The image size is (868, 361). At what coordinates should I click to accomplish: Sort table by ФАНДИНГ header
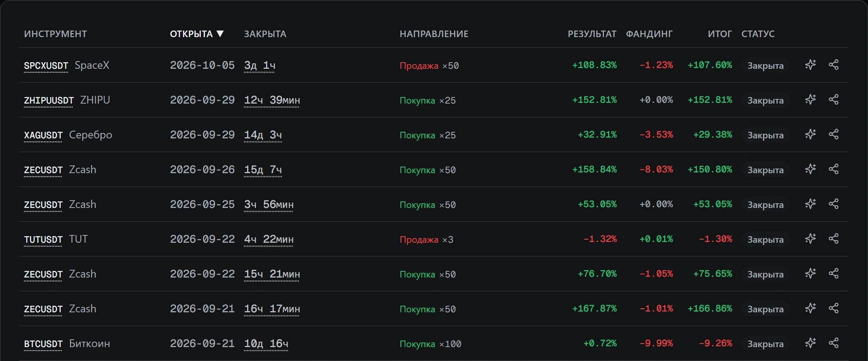tap(649, 34)
